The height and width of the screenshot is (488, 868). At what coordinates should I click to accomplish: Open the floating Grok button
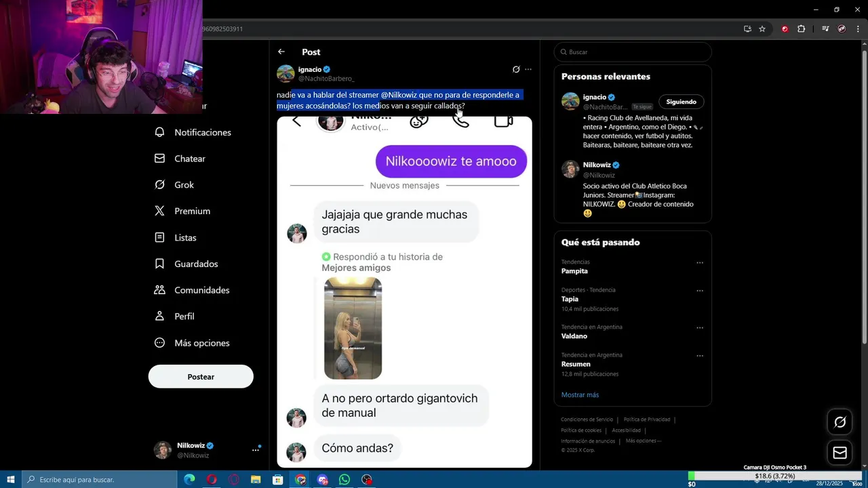[x=840, y=422]
